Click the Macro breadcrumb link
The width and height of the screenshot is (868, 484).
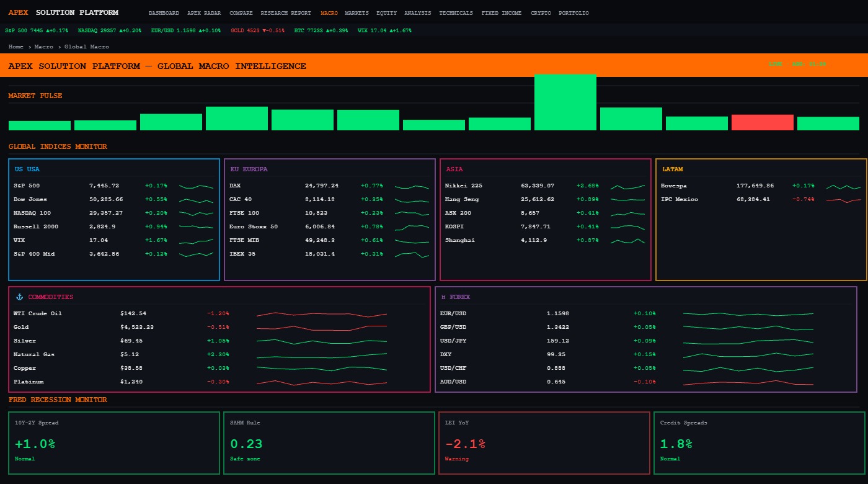[x=43, y=47]
